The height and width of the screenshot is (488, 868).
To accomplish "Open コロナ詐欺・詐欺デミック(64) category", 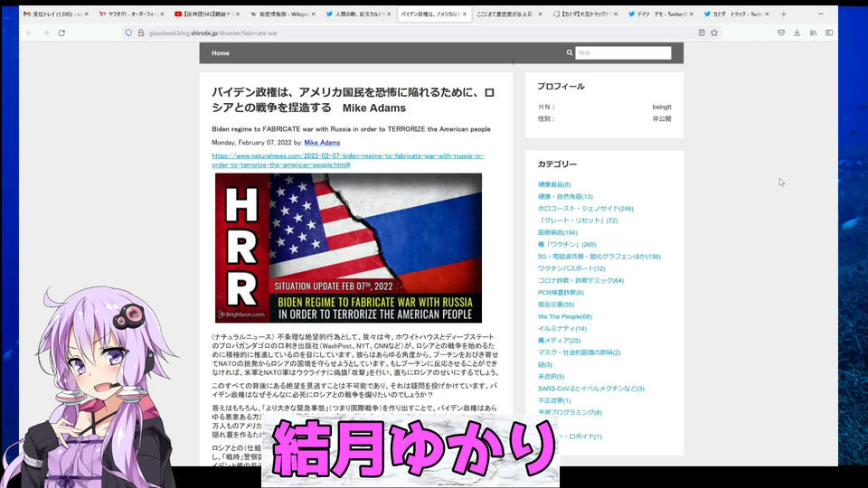I will [580, 280].
